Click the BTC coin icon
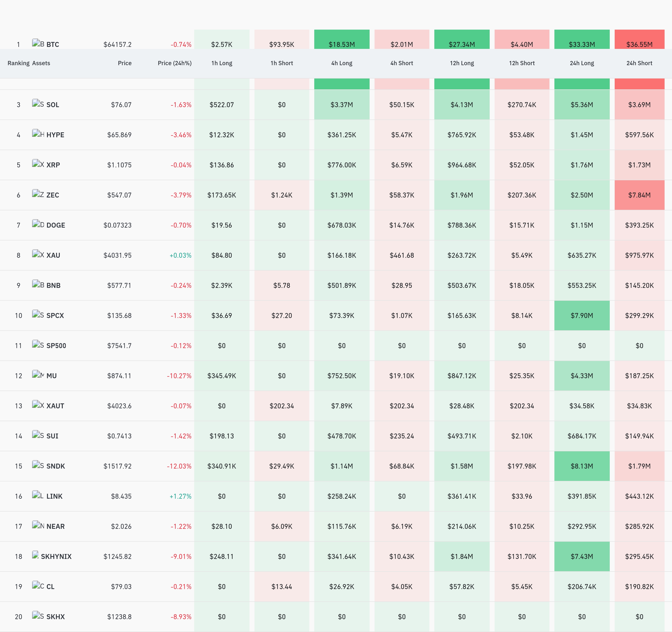 (x=38, y=43)
